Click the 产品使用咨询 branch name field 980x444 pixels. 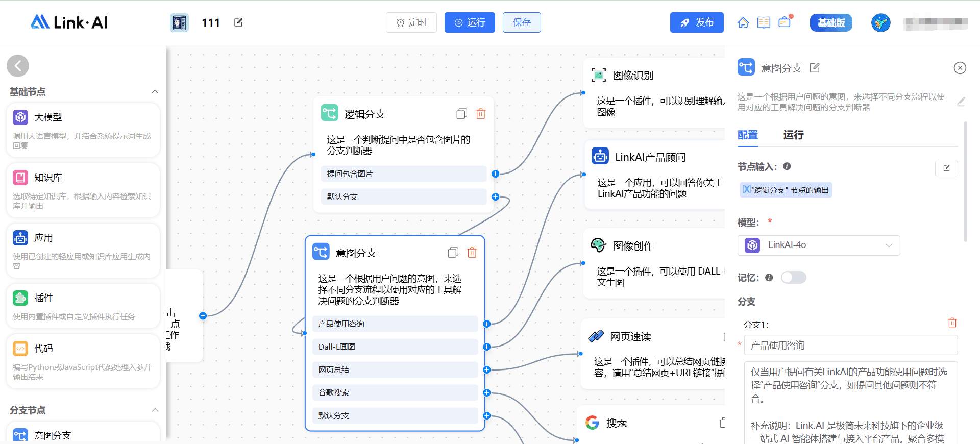(850, 346)
